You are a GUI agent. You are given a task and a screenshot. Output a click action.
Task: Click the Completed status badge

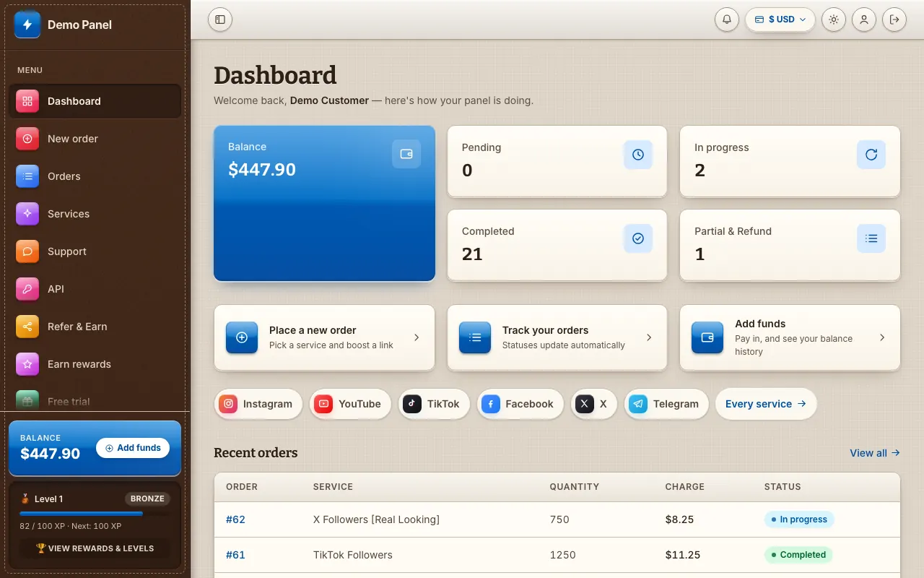tap(798, 555)
